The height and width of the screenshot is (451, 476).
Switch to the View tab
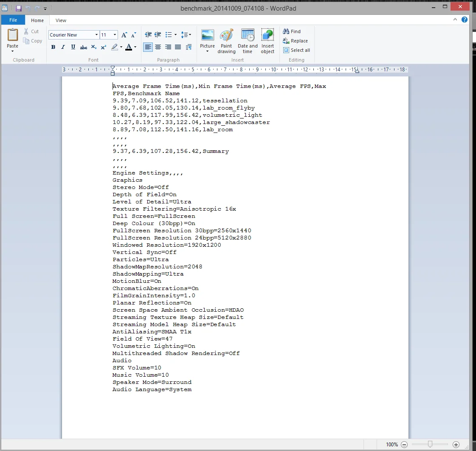click(x=61, y=20)
